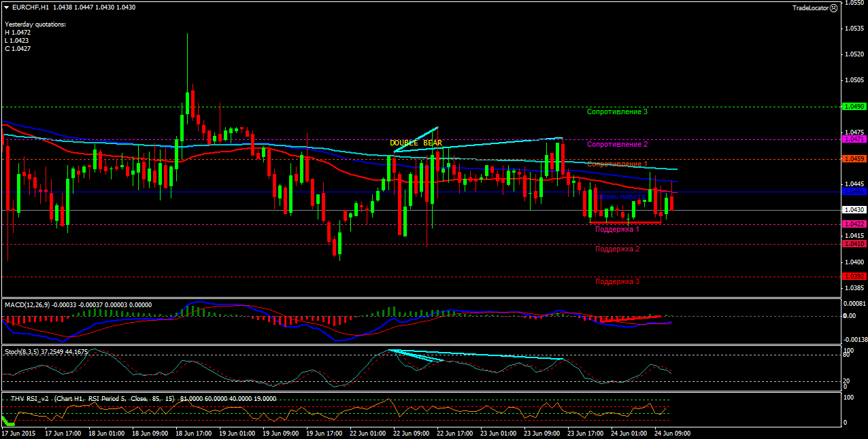Click the blue 1.0441 pivot price tag
The height and width of the screenshot is (439, 868).
pyautogui.click(x=854, y=192)
